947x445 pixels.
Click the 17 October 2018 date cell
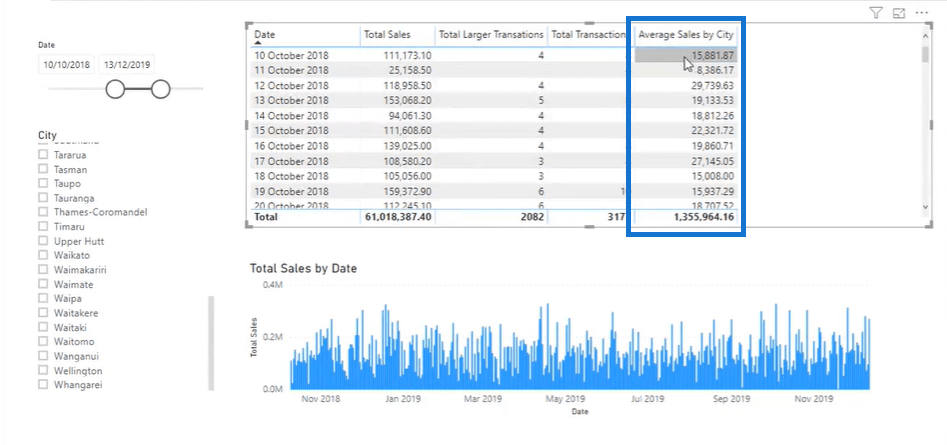click(291, 161)
